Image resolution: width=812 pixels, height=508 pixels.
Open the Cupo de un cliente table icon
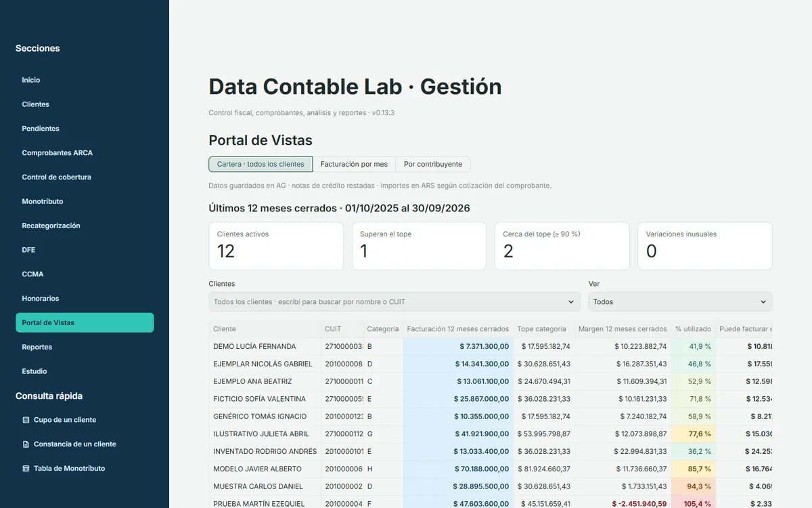26,420
